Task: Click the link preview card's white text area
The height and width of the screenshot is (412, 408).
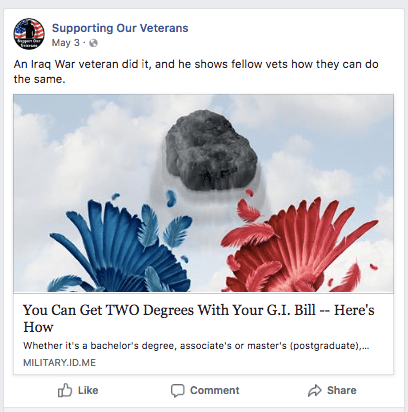Action: pos(203,334)
